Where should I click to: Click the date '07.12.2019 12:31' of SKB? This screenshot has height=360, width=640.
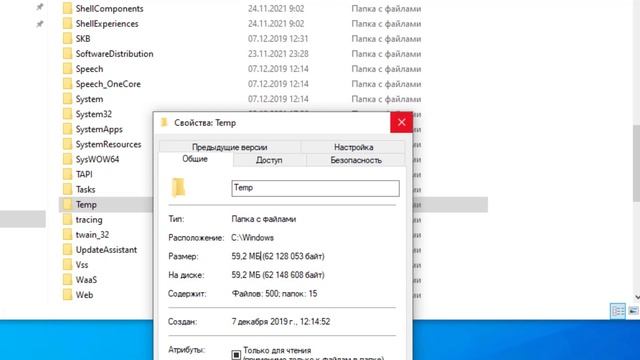(x=278, y=39)
